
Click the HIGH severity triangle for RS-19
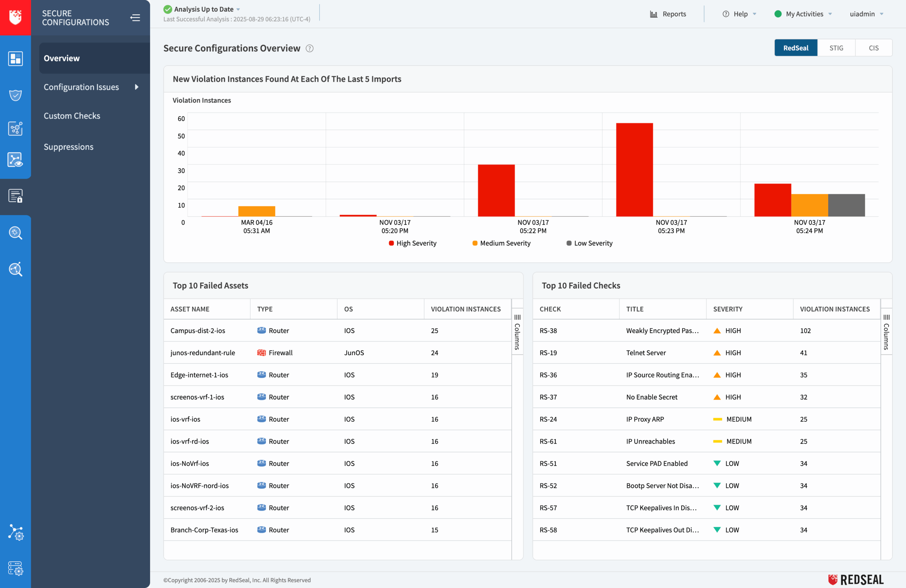point(717,352)
